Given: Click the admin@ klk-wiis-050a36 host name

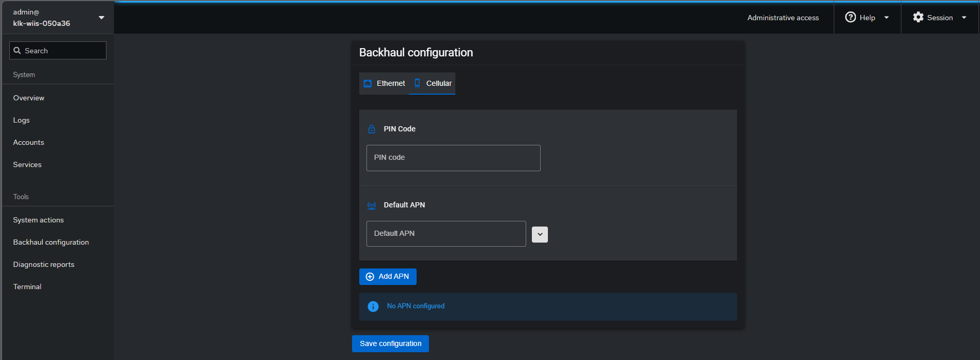Looking at the screenshot, I should [x=41, y=18].
